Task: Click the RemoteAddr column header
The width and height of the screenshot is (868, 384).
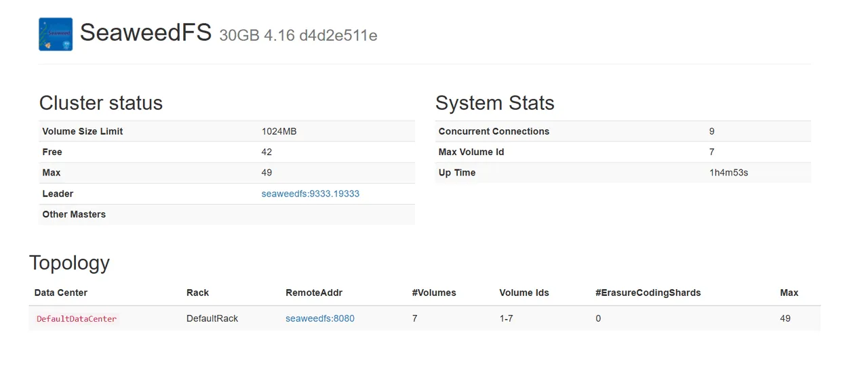Action: click(x=314, y=293)
